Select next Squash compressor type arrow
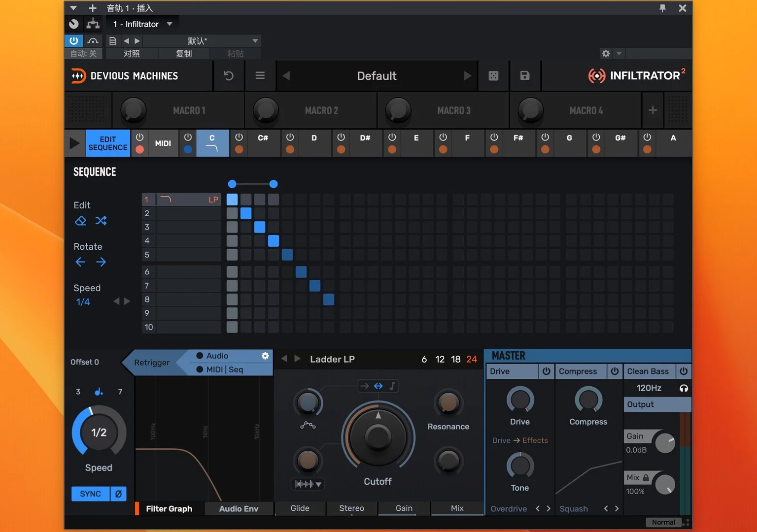Viewport: 757px width, 532px height. [617, 508]
